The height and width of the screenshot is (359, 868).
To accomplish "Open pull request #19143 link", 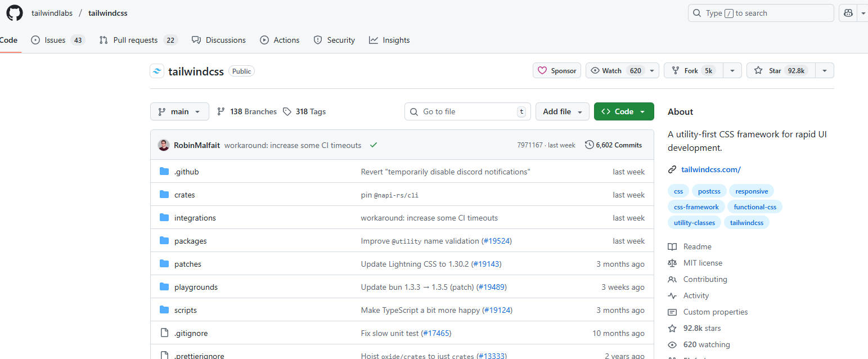I will tap(486, 264).
